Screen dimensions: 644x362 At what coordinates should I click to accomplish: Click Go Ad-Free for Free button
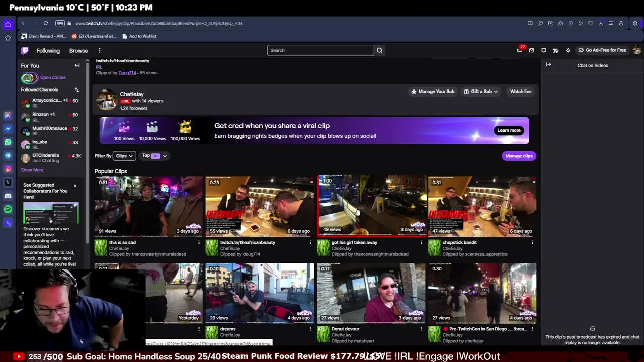pyautogui.click(x=602, y=50)
